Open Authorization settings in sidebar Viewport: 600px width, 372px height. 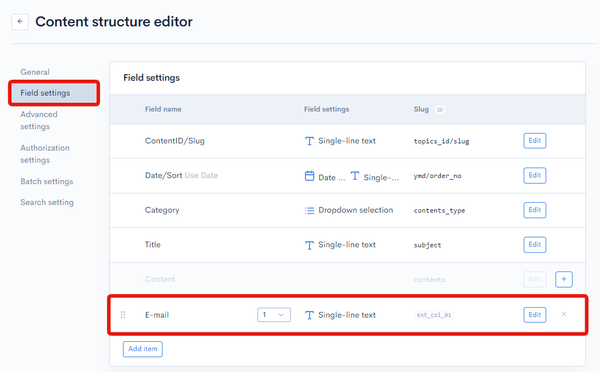click(45, 154)
